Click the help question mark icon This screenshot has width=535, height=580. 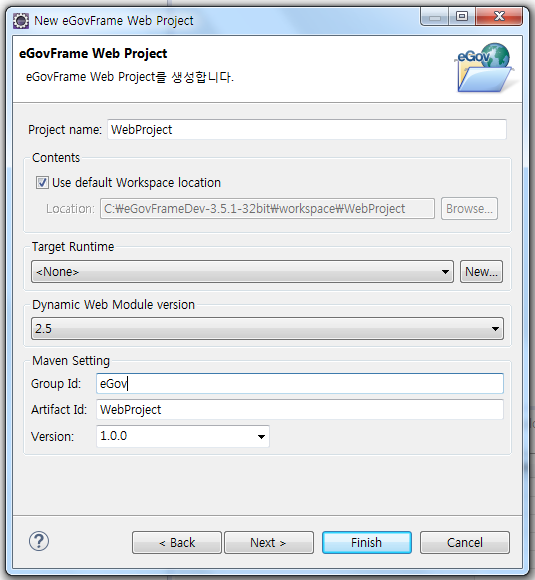click(39, 541)
